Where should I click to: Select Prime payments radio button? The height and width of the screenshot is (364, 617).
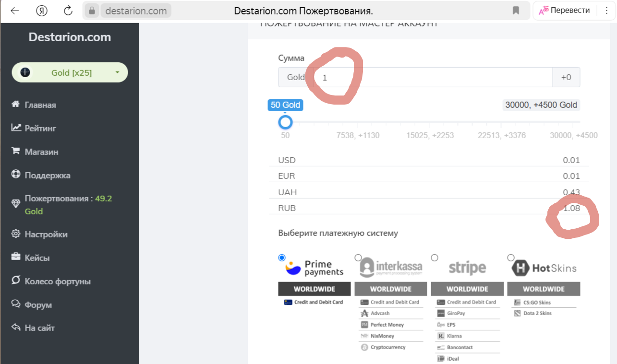(x=282, y=258)
